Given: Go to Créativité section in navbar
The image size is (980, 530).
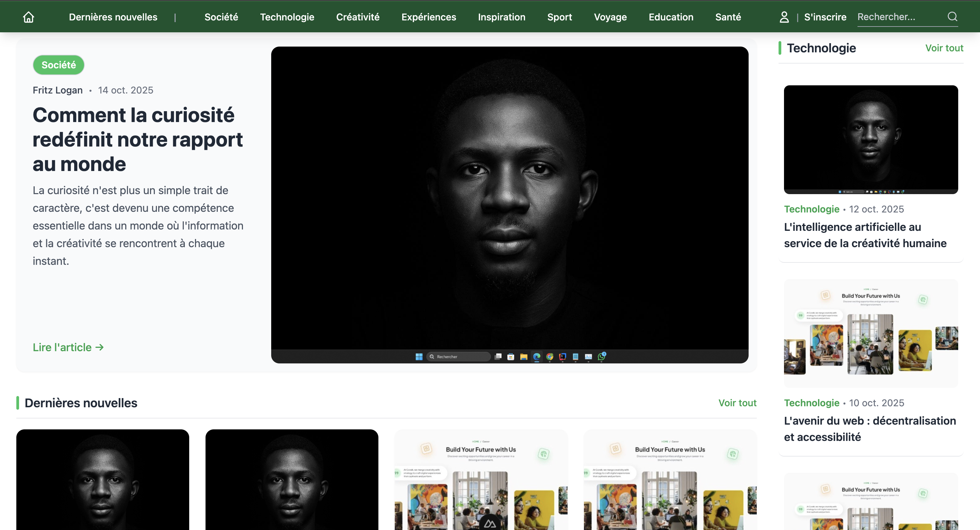Looking at the screenshot, I should pyautogui.click(x=358, y=17).
